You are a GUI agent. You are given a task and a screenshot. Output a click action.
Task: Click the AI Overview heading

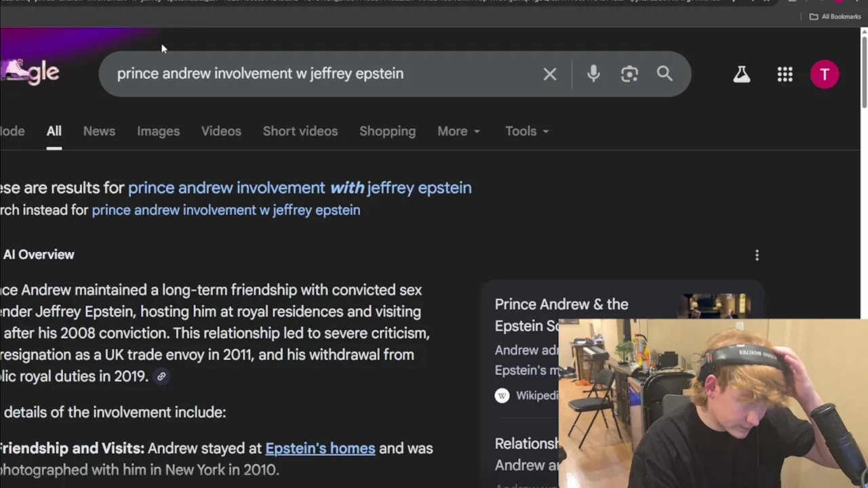39,255
